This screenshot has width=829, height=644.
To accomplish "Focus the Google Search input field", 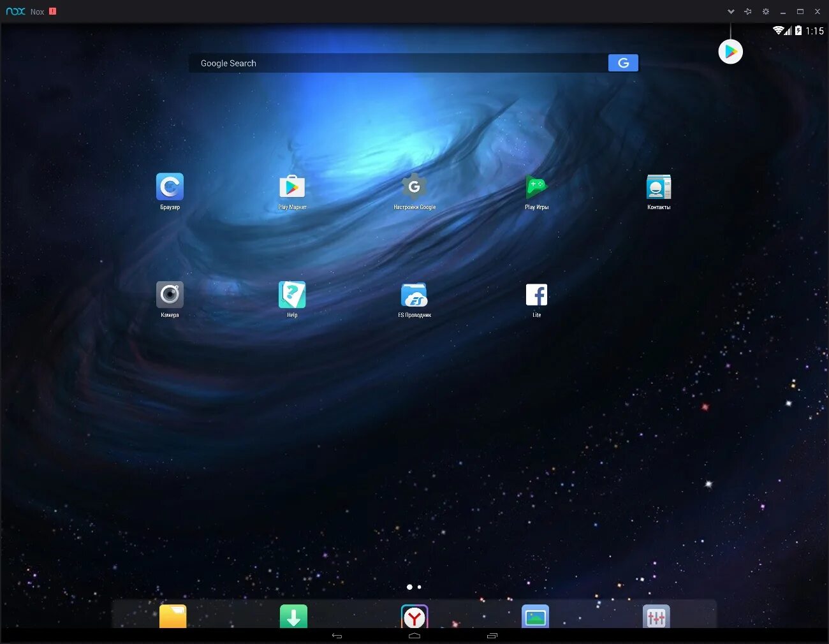I will pyautogui.click(x=399, y=62).
